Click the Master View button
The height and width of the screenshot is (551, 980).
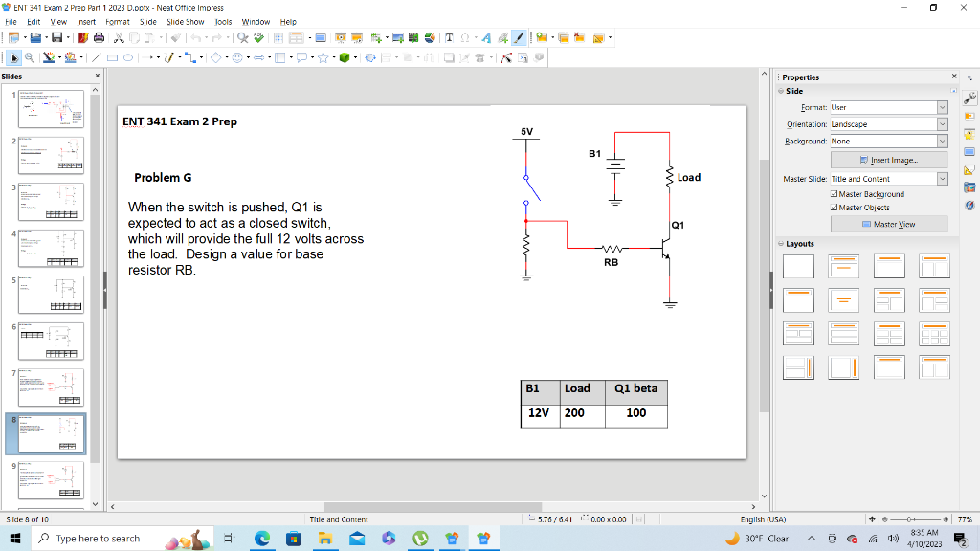[889, 224]
